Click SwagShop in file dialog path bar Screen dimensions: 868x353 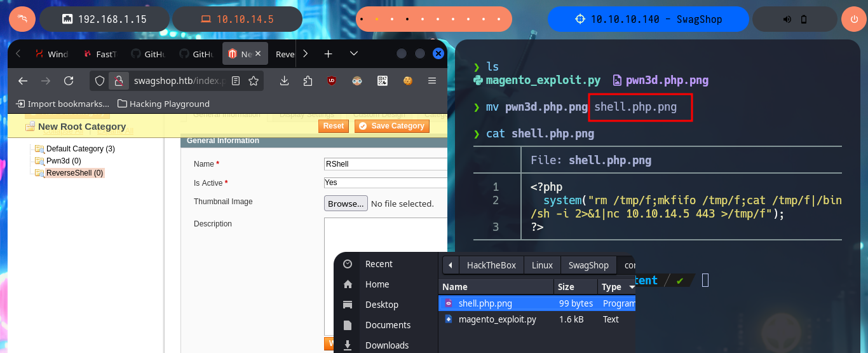pos(588,265)
